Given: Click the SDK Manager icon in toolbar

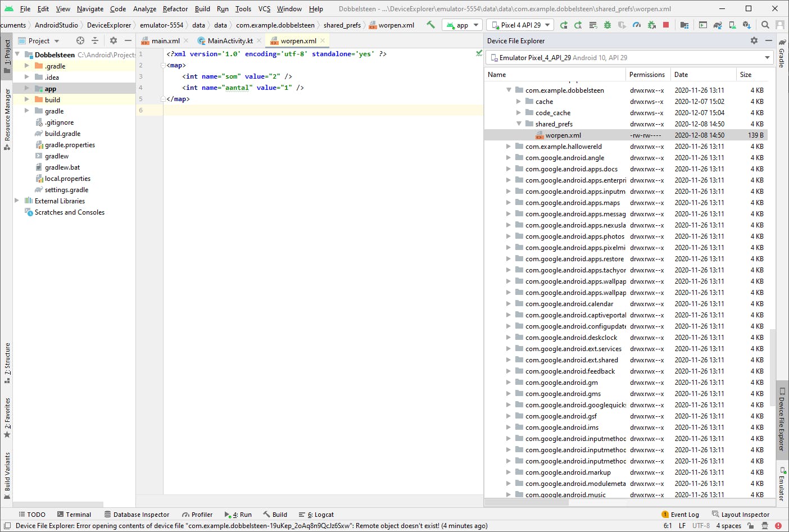Looking at the screenshot, I should 746,25.
